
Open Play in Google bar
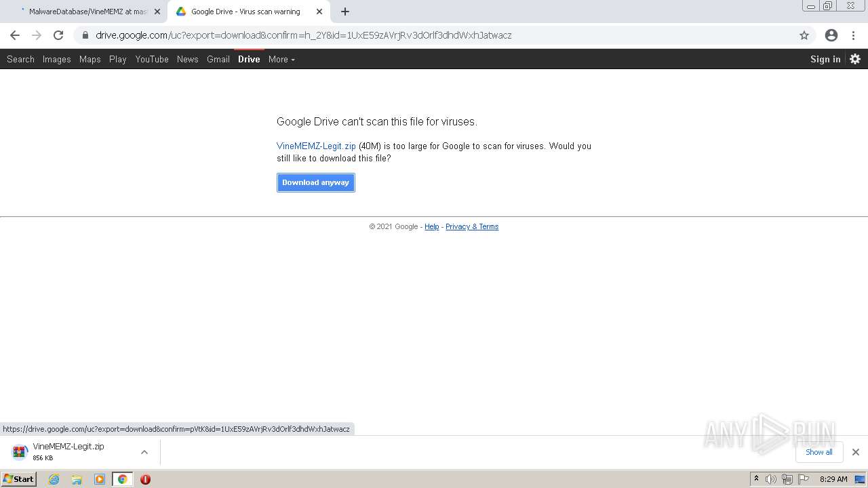[117, 59]
